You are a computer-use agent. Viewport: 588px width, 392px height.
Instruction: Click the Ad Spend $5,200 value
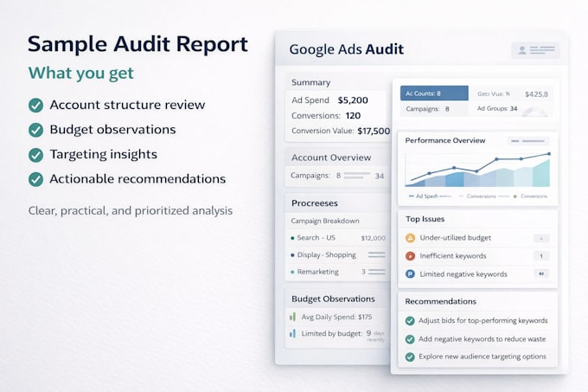pos(353,100)
